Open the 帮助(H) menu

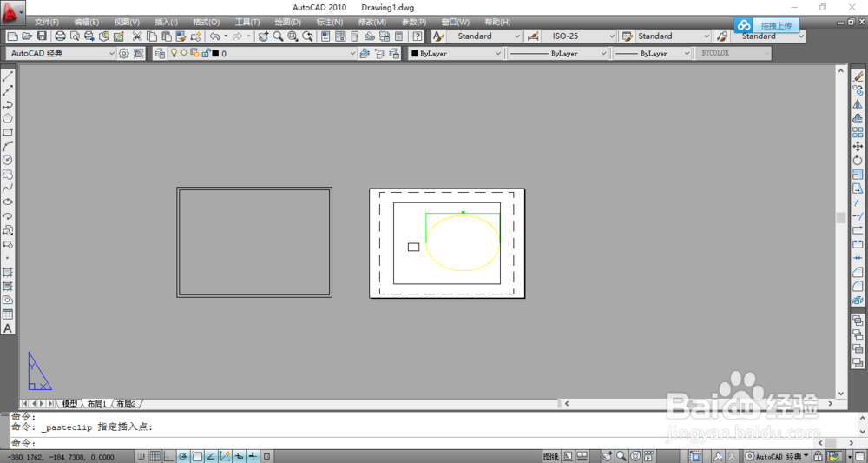497,23
